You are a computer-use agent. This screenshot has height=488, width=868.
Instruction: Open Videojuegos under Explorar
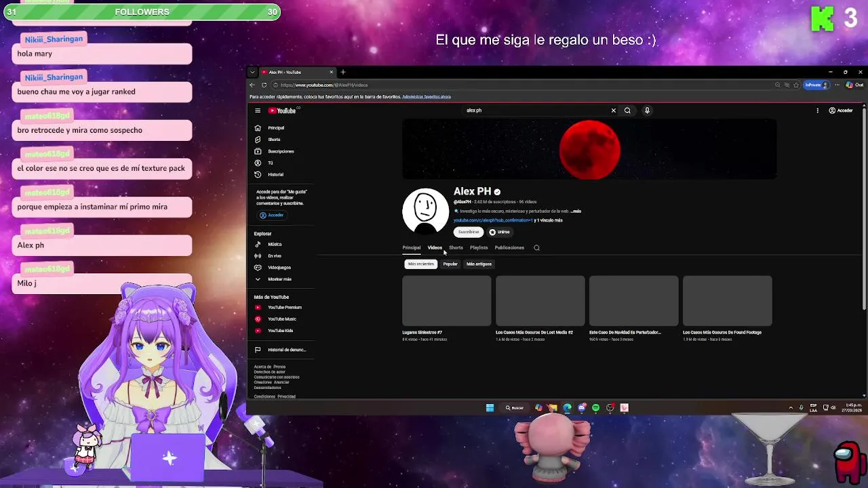[x=279, y=268]
